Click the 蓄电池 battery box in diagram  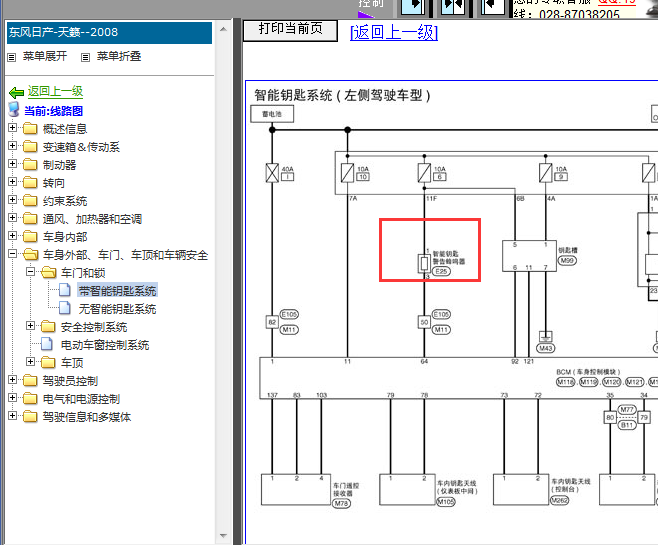tap(272, 114)
